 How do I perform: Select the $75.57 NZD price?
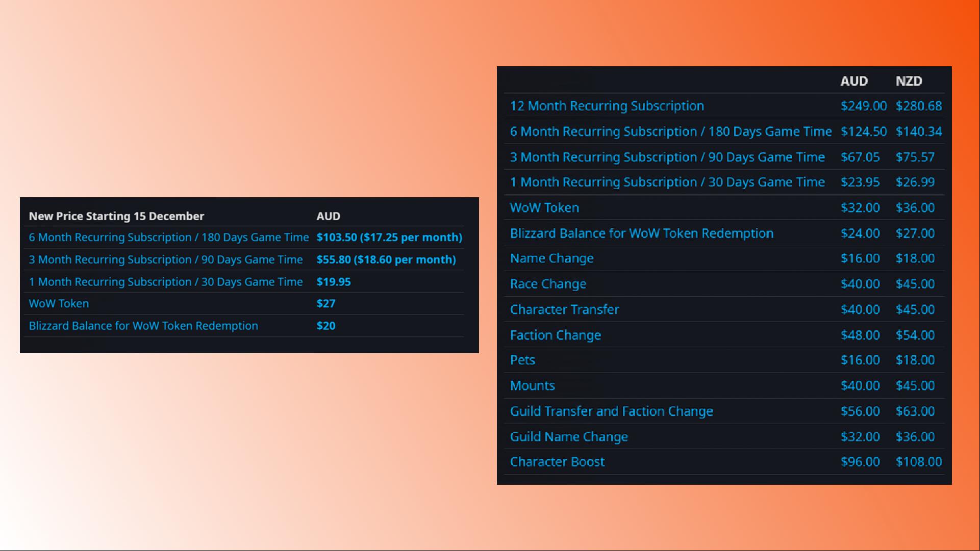915,157
